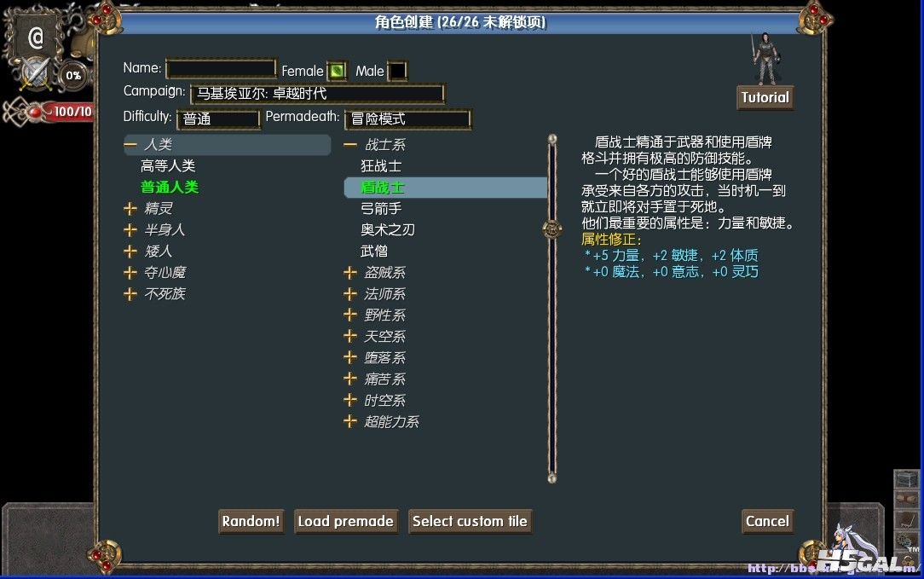The height and width of the screenshot is (579, 924).
Task: Click the @ character portrait icon
Action: pyautogui.click(x=36, y=38)
